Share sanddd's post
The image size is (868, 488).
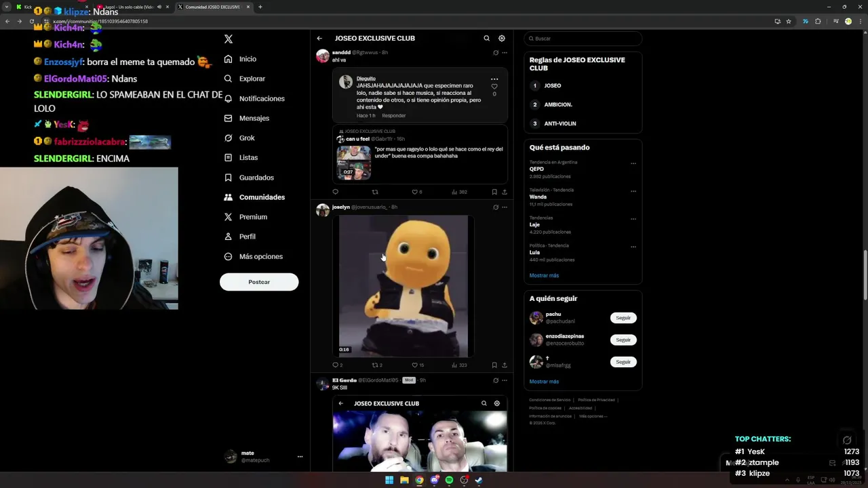click(x=505, y=192)
